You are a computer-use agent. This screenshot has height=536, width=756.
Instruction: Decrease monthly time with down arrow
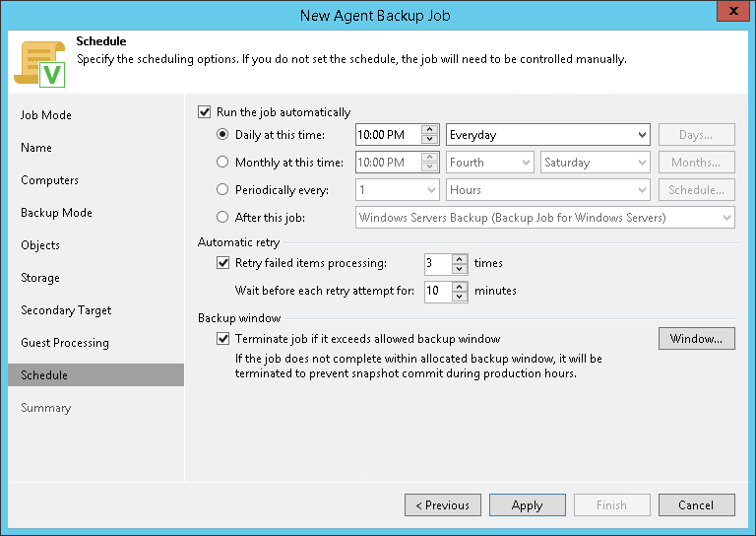point(429,167)
